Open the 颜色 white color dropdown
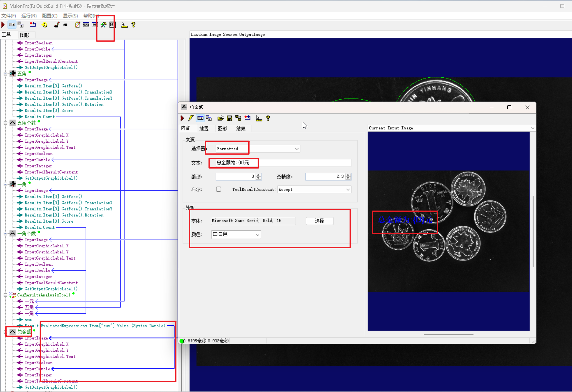 (x=257, y=235)
